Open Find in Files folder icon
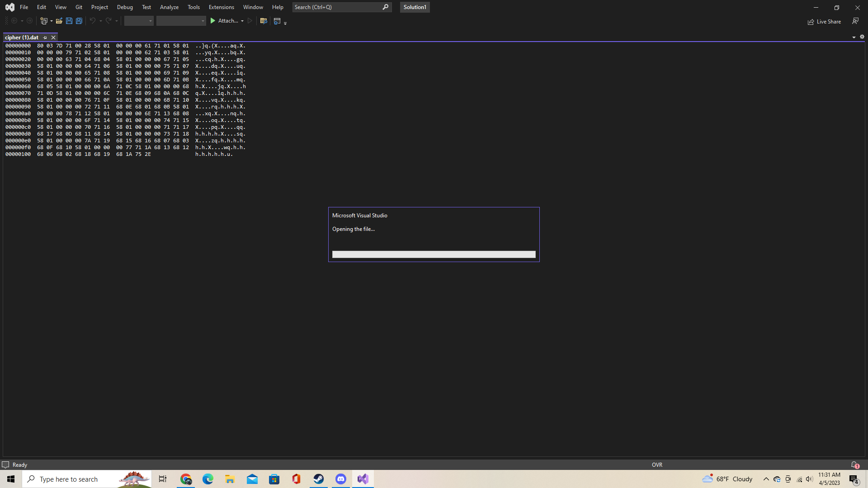Screen dimensions: 868x488 click(264, 21)
